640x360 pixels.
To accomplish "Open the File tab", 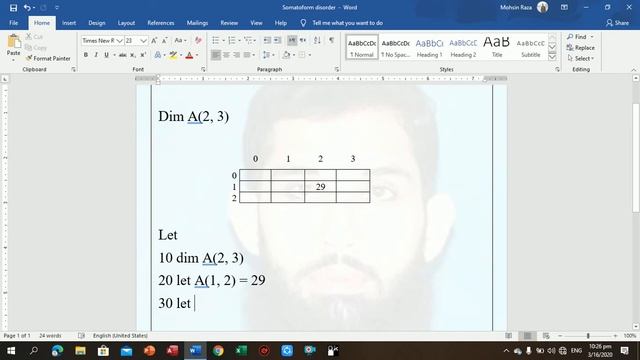I will pyautogui.click(x=13, y=23).
